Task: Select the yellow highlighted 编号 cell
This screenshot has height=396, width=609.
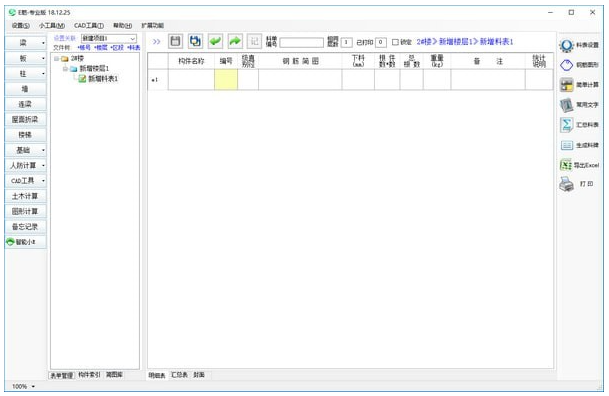Action: coord(226,80)
